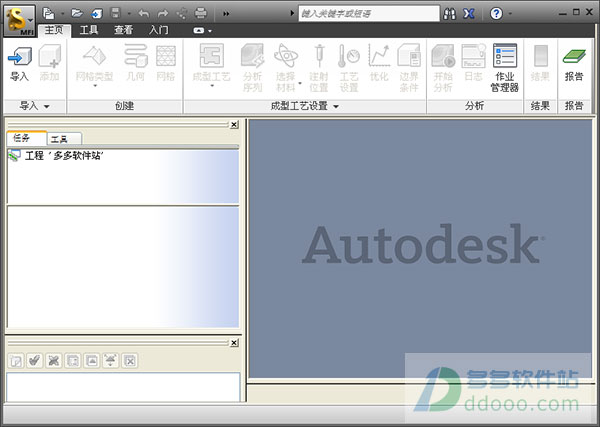
Task: Expand the 成型工艺设置 panel dropdown arrow
Action: [336, 106]
